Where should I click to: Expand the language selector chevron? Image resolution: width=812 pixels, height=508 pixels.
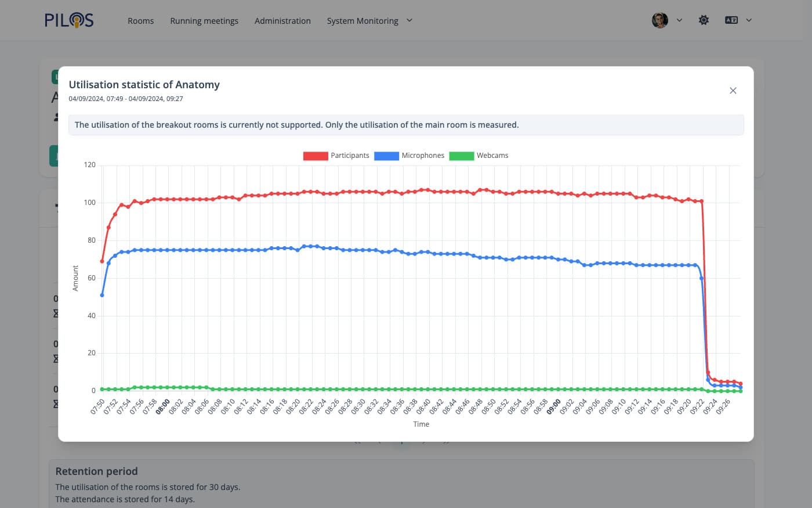pyautogui.click(x=749, y=20)
